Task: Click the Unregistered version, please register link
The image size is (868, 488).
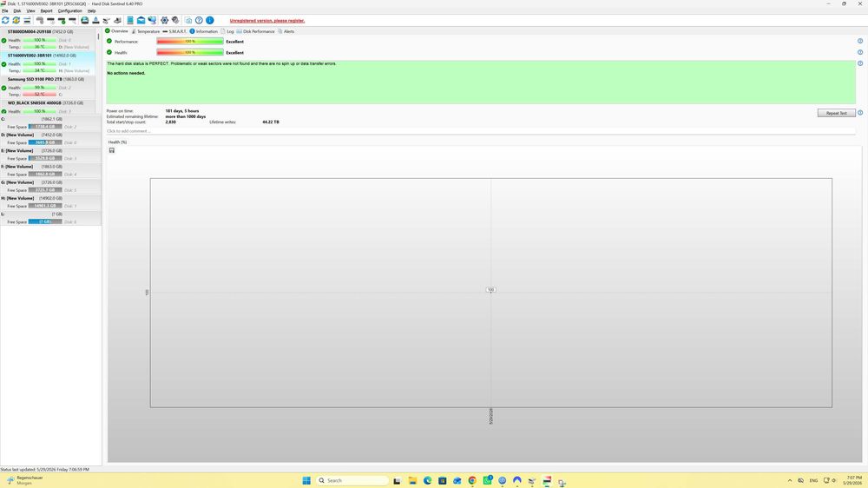Action: click(x=267, y=21)
